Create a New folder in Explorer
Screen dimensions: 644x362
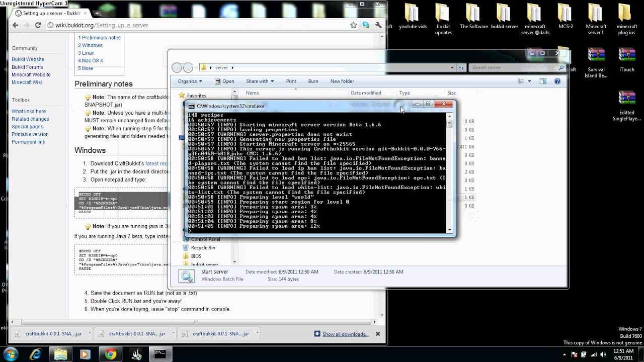[342, 81]
